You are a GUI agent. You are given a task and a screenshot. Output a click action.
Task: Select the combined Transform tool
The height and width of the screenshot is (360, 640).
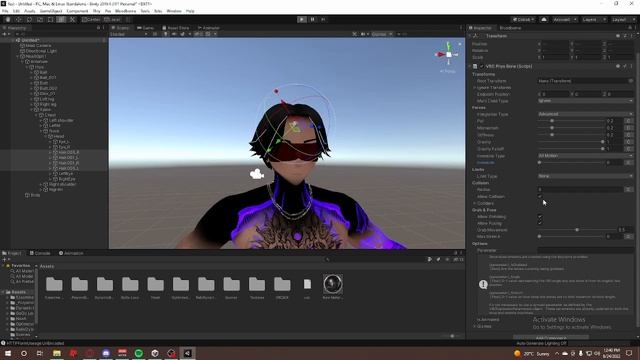click(61, 19)
